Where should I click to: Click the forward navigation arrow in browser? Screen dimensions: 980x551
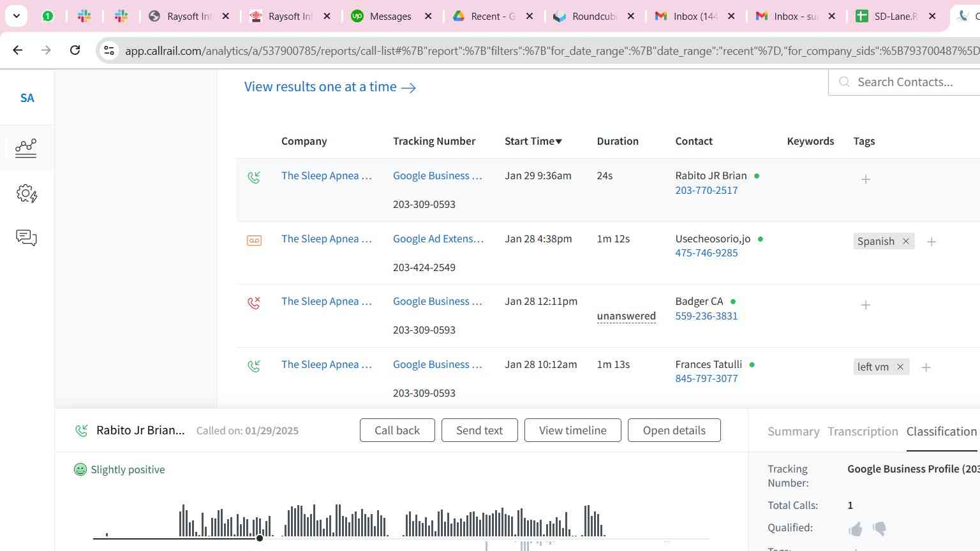[x=46, y=50]
